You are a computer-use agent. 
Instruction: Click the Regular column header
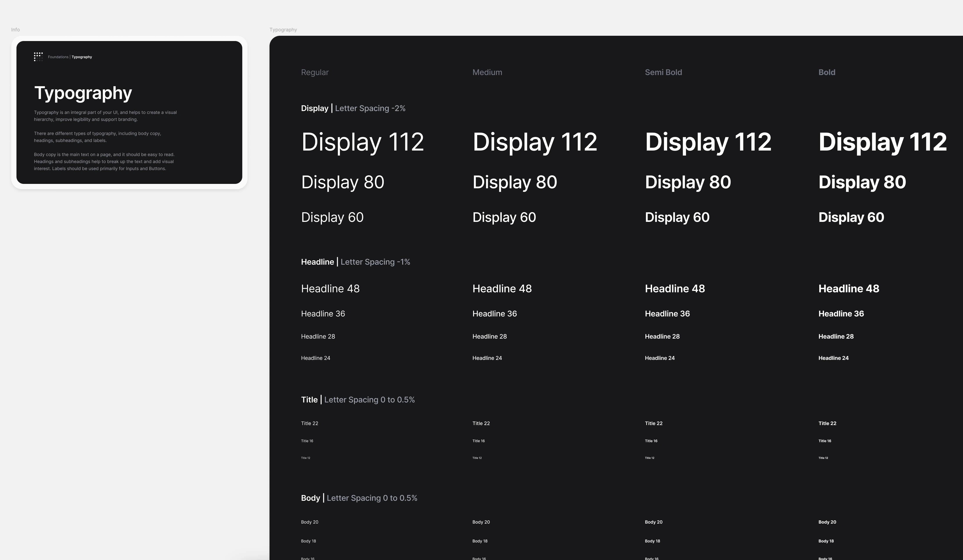pyautogui.click(x=314, y=73)
